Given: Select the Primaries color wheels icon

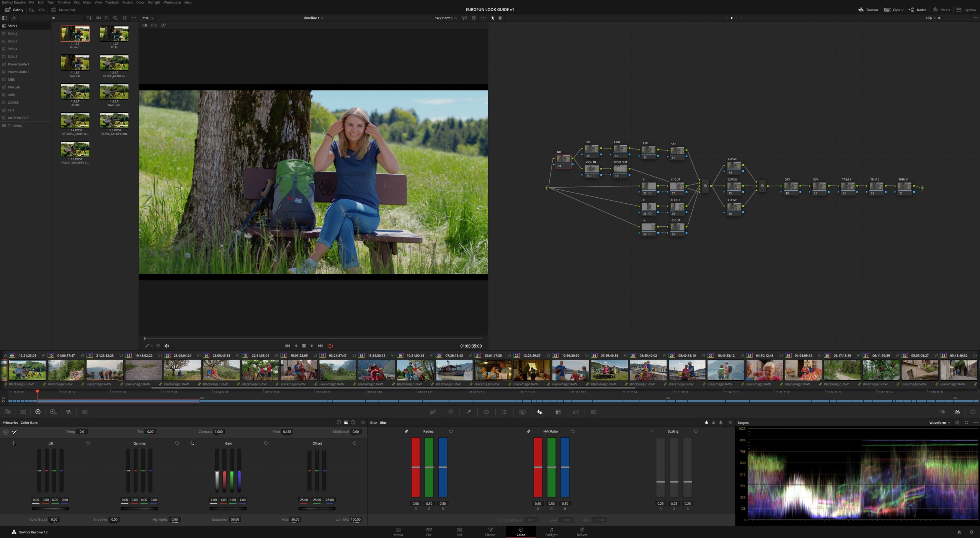Looking at the screenshot, I should tap(38, 412).
